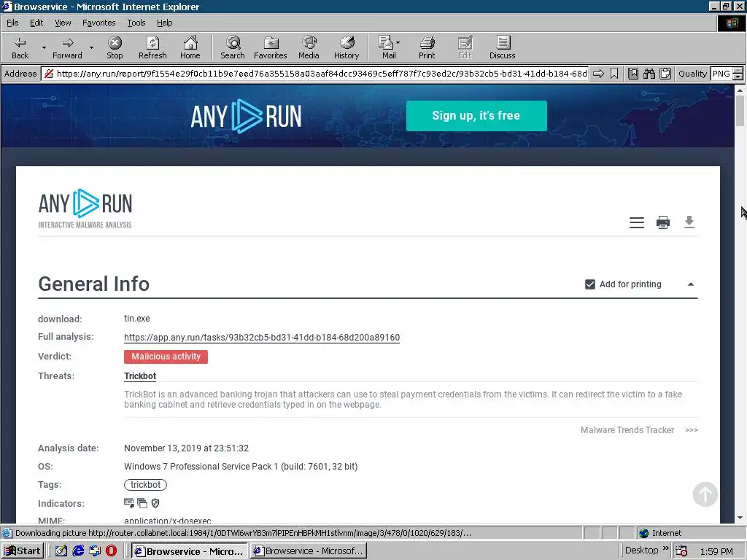The height and width of the screenshot is (560, 747).
Task: Click the scroll-to-top circular arrow button
Action: point(705,494)
